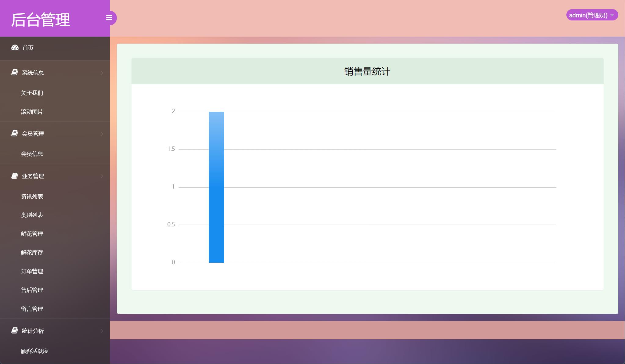Collapse 业务管理 using its chevron arrow
Image resolution: width=625 pixels, height=364 pixels.
point(102,176)
